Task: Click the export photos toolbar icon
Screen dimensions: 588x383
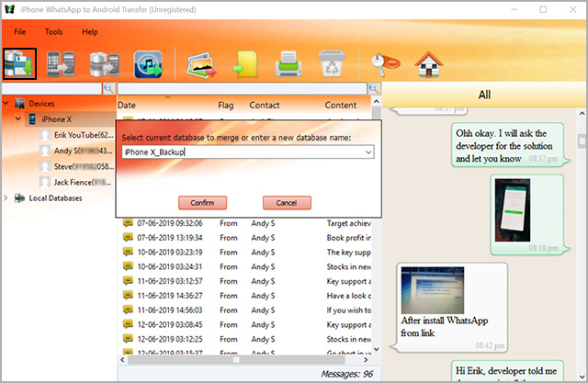Action: click(201, 65)
